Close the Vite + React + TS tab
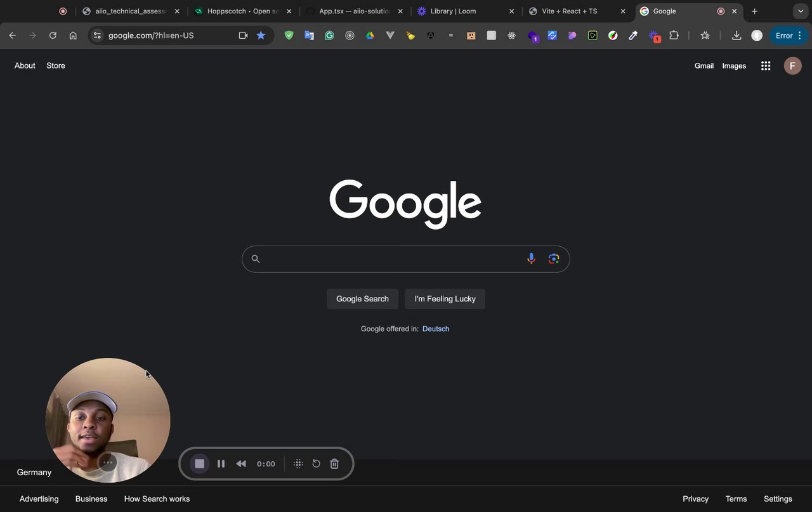Image resolution: width=812 pixels, height=512 pixels. point(623,11)
